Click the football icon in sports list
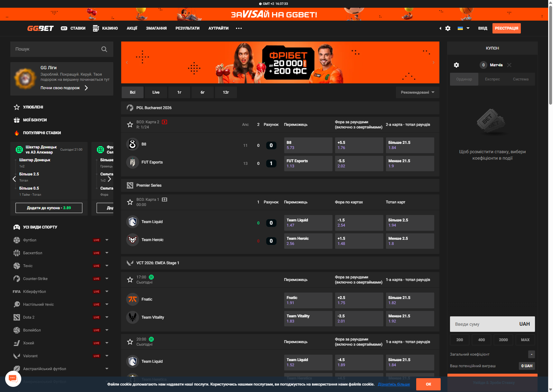 [x=17, y=240]
